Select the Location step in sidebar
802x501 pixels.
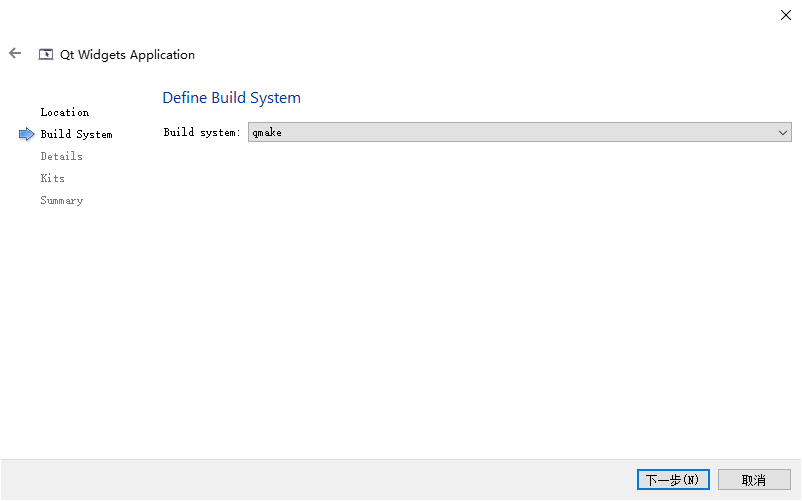[65, 112]
